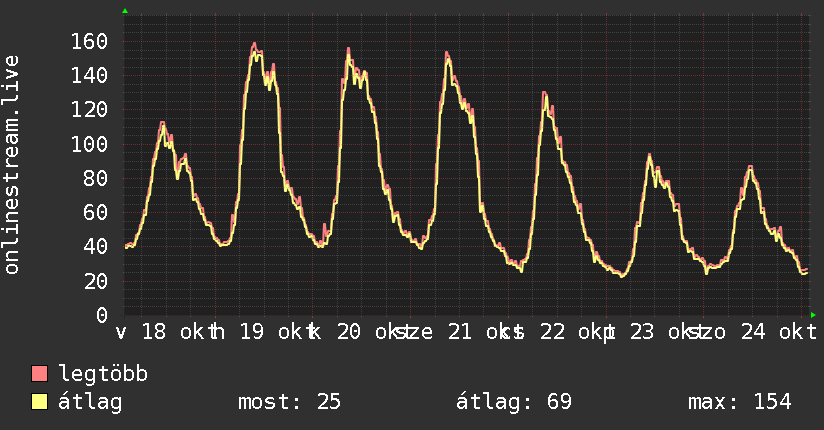Click the max: 154 statistic
Screen dimensions: 824x430
click(740, 402)
